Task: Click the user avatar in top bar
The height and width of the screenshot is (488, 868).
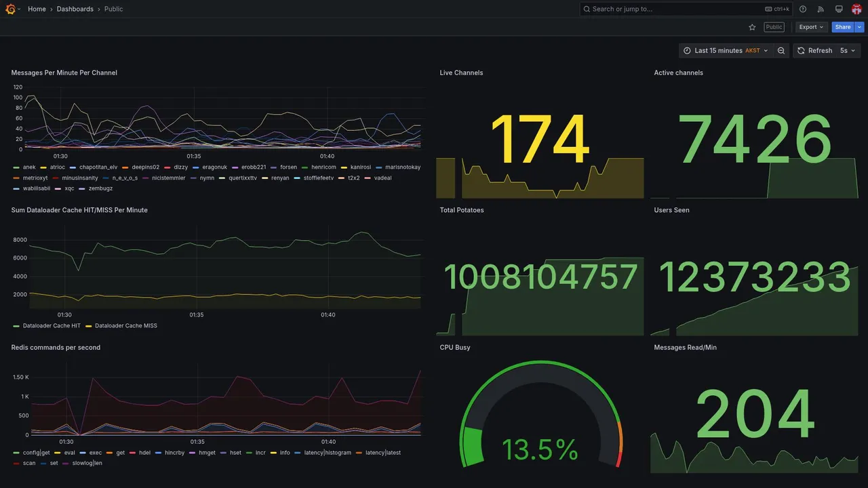Action: tap(856, 9)
